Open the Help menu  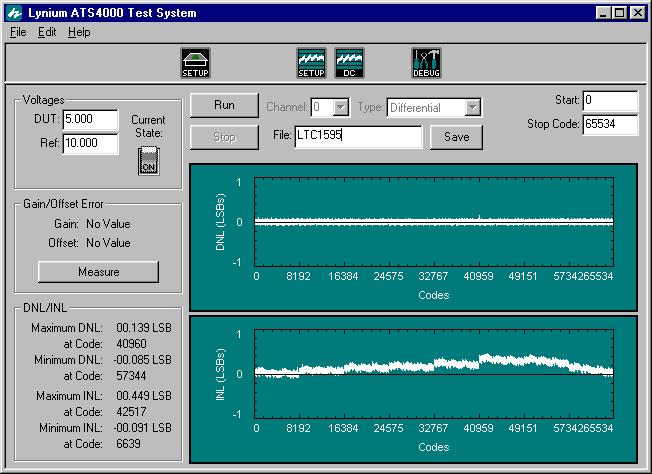(79, 32)
